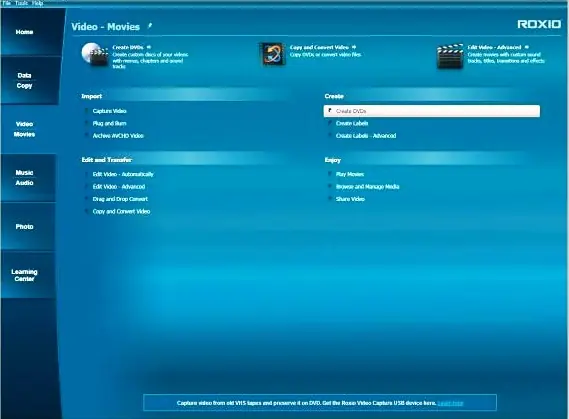Select Capture Video under Import
The width and height of the screenshot is (569, 419).
coord(109,111)
